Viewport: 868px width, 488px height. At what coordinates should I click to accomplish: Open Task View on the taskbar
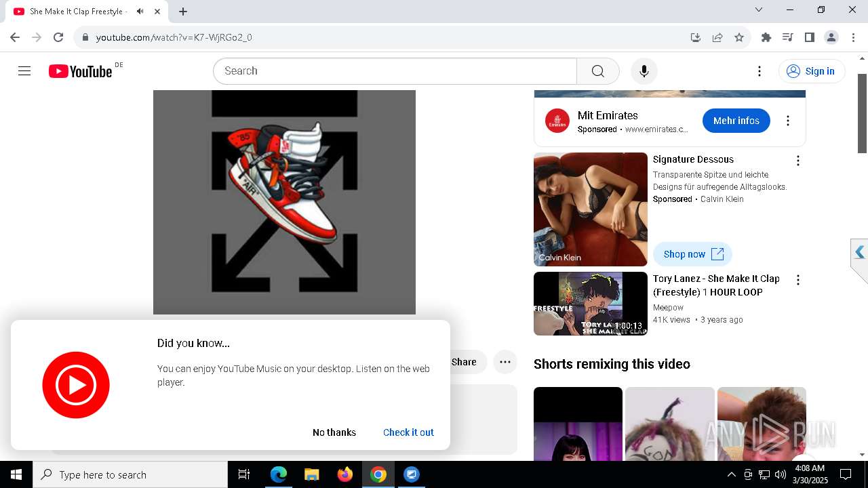(x=244, y=474)
